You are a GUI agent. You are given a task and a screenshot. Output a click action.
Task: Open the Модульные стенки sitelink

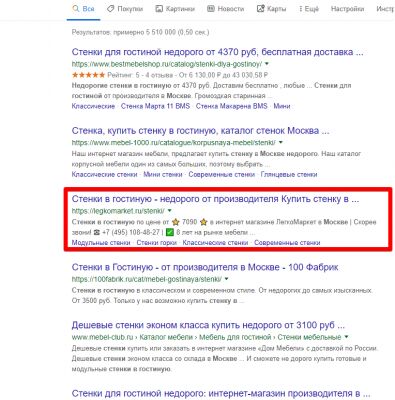point(101,243)
